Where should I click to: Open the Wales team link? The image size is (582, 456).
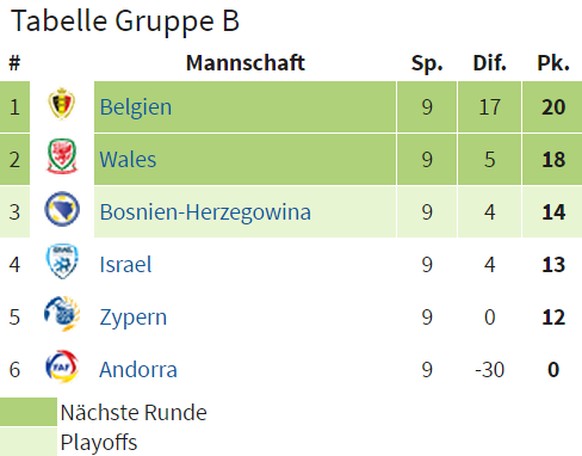128,160
